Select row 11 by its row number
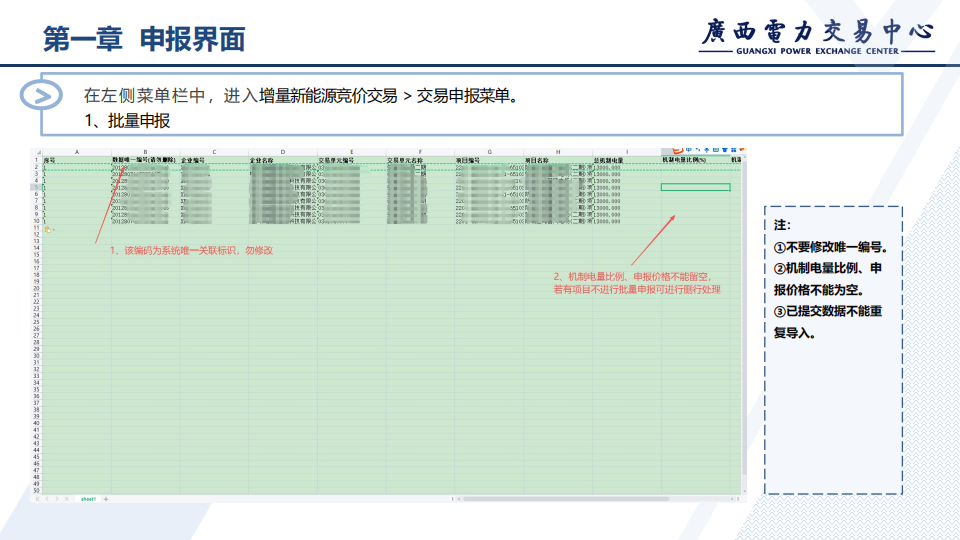This screenshot has width=960, height=540. click(x=36, y=228)
